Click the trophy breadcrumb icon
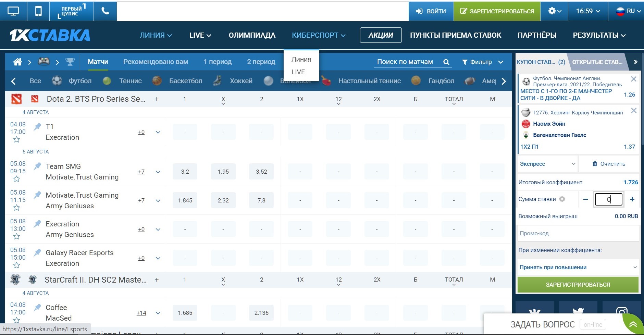The width and height of the screenshot is (644, 335). coord(70,62)
